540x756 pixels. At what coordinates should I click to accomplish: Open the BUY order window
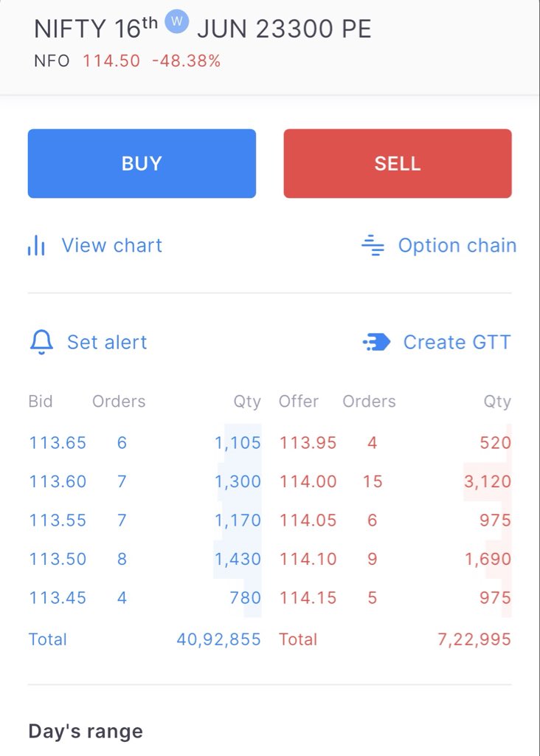click(x=142, y=163)
